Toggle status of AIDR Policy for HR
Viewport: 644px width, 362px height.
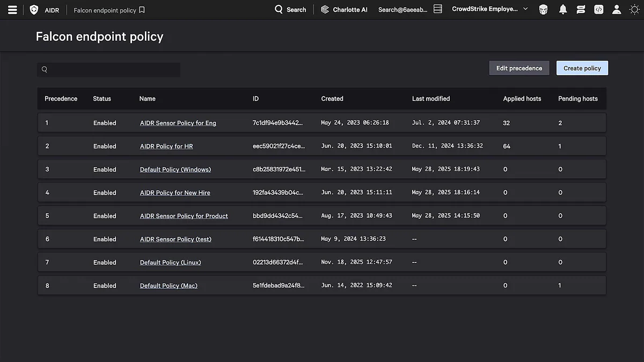pyautogui.click(x=105, y=146)
